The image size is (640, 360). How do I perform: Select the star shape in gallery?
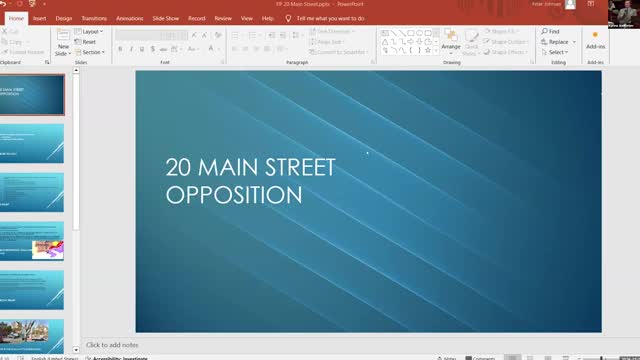[x=427, y=50]
